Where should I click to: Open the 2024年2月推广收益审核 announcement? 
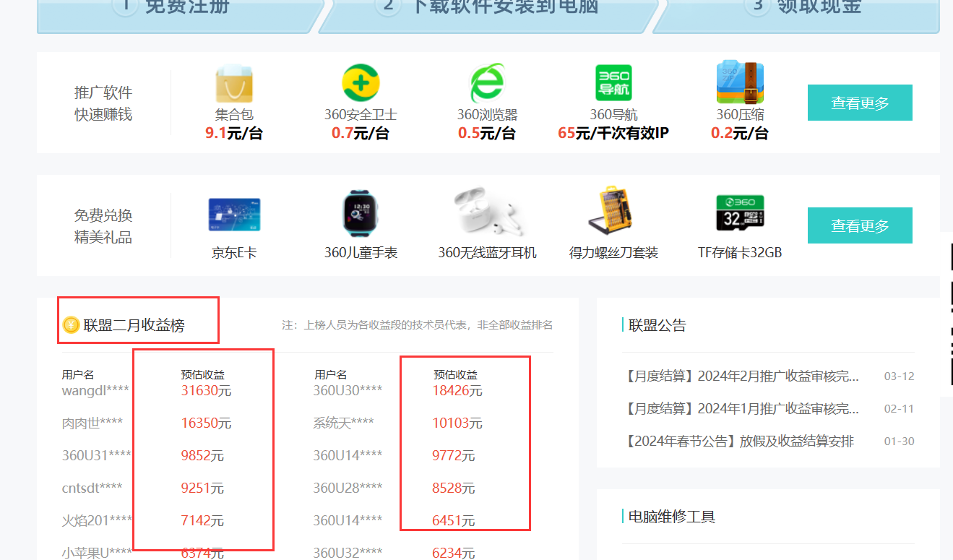[741, 376]
